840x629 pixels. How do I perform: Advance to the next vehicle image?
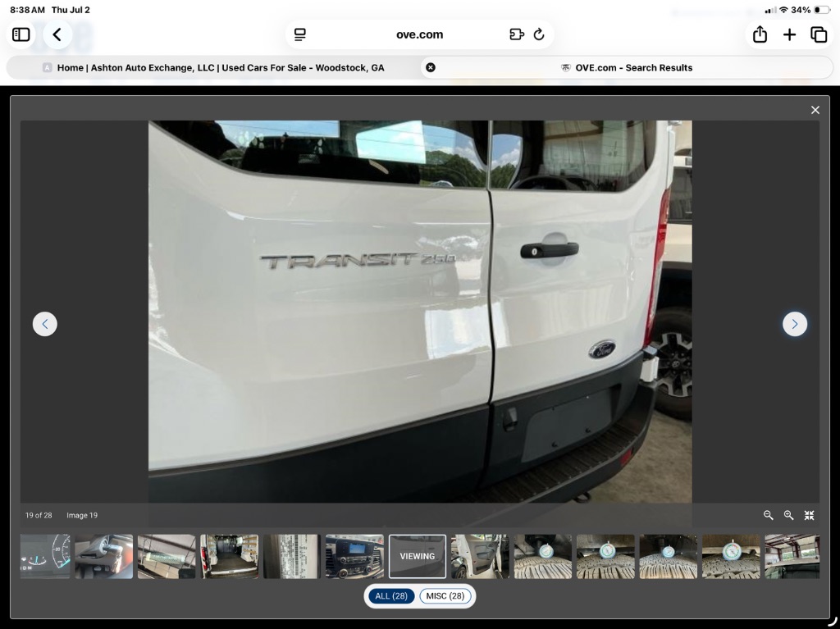(x=794, y=324)
